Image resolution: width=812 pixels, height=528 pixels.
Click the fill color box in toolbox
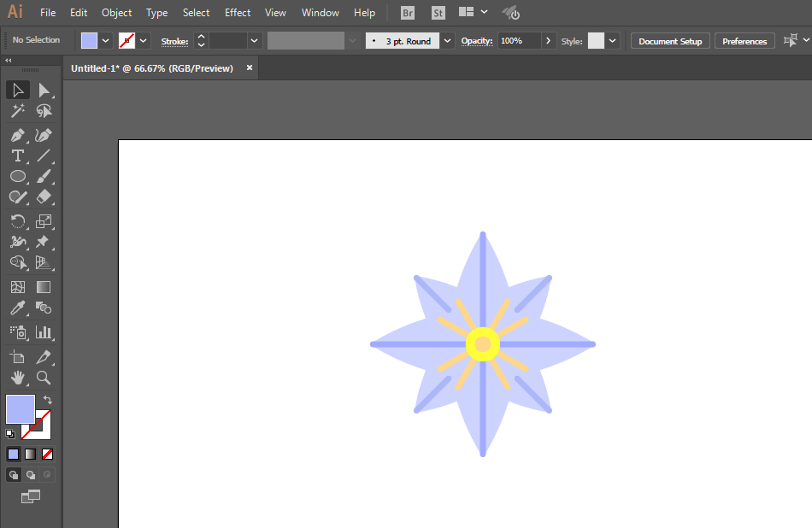(x=21, y=409)
